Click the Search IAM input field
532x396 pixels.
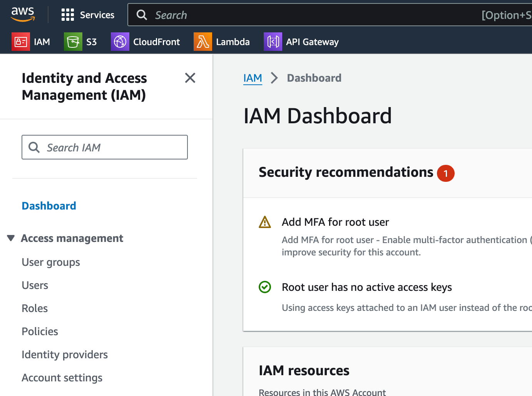(x=105, y=147)
